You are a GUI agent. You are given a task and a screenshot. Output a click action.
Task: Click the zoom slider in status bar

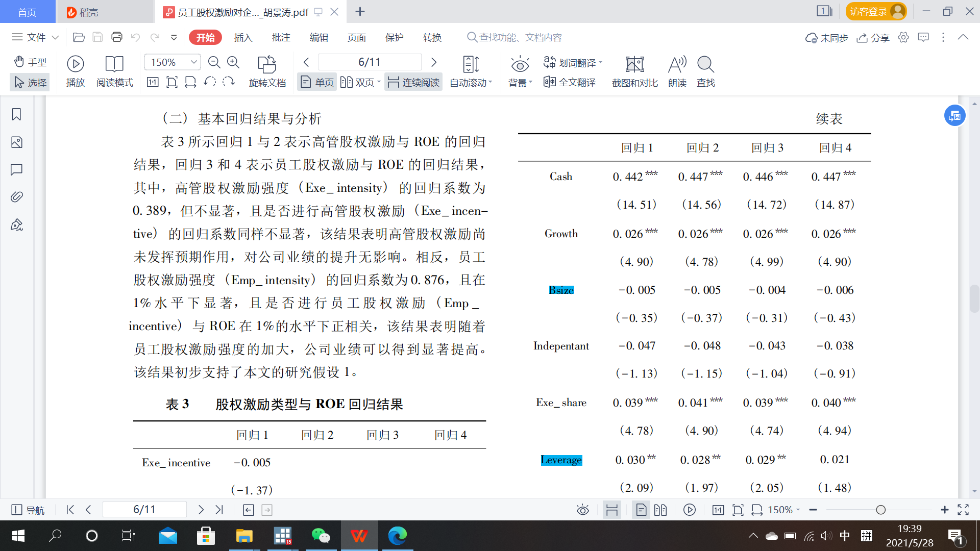click(x=880, y=510)
